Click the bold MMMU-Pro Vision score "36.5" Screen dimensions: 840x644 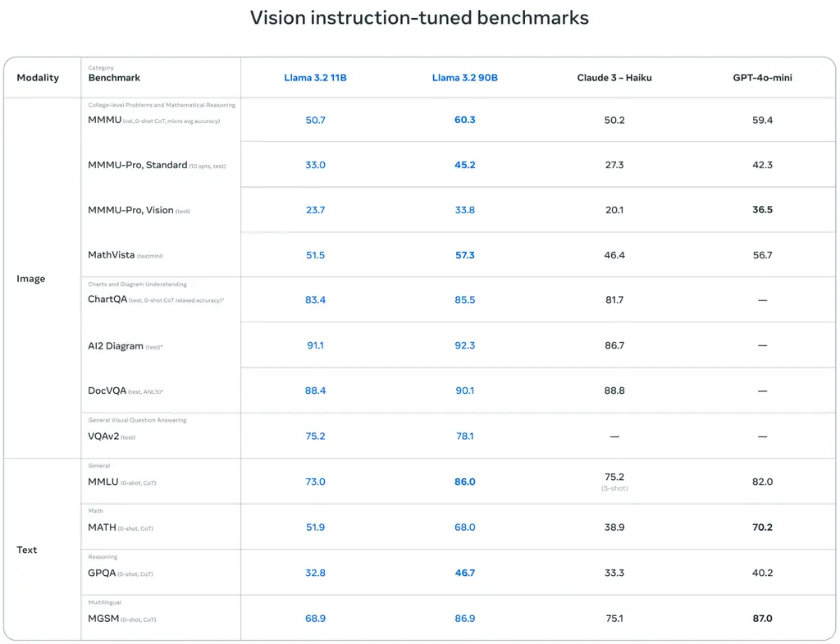762,210
